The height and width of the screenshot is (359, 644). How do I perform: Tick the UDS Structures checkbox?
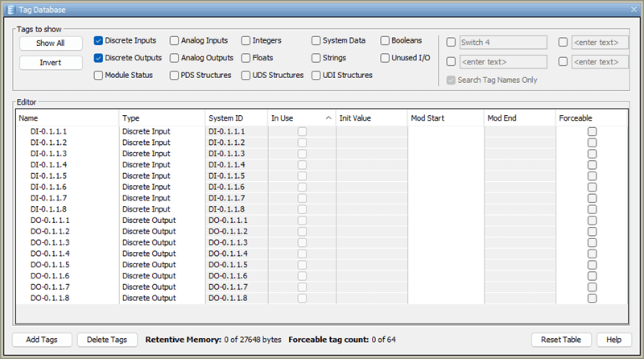(246, 76)
